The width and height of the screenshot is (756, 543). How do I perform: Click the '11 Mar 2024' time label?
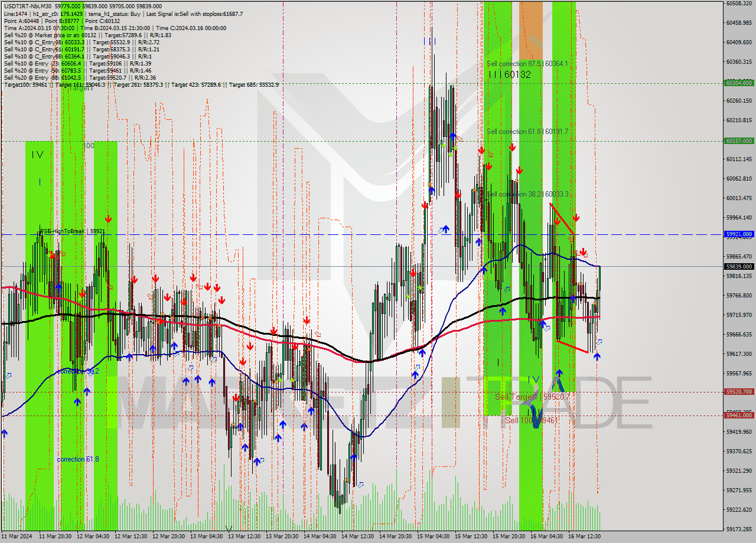[x=18, y=537]
